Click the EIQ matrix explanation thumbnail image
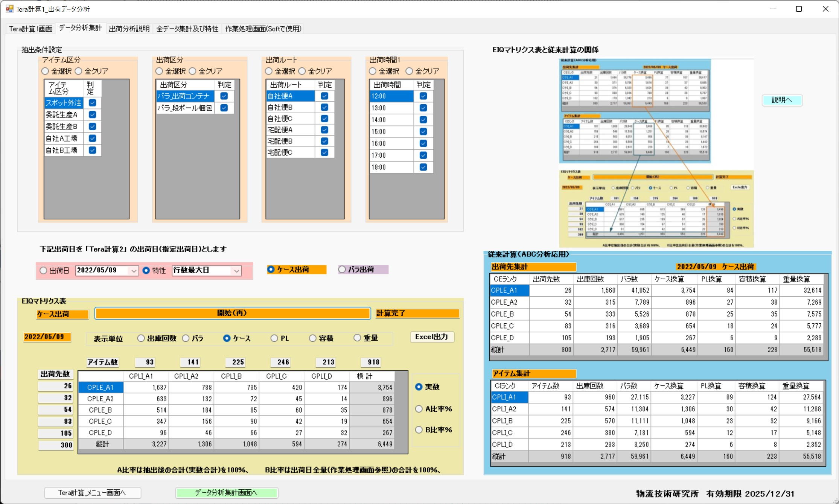The width and height of the screenshot is (839, 504). pyautogui.click(x=656, y=152)
